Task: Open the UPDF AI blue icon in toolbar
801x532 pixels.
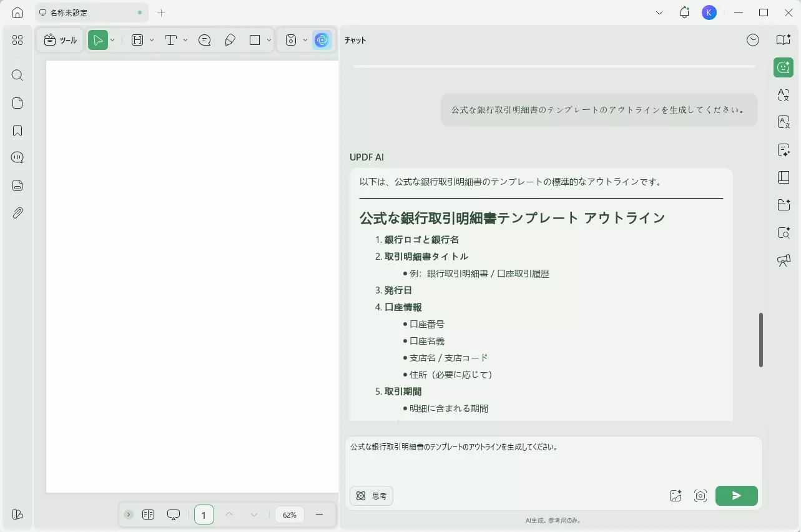Action: click(x=322, y=39)
